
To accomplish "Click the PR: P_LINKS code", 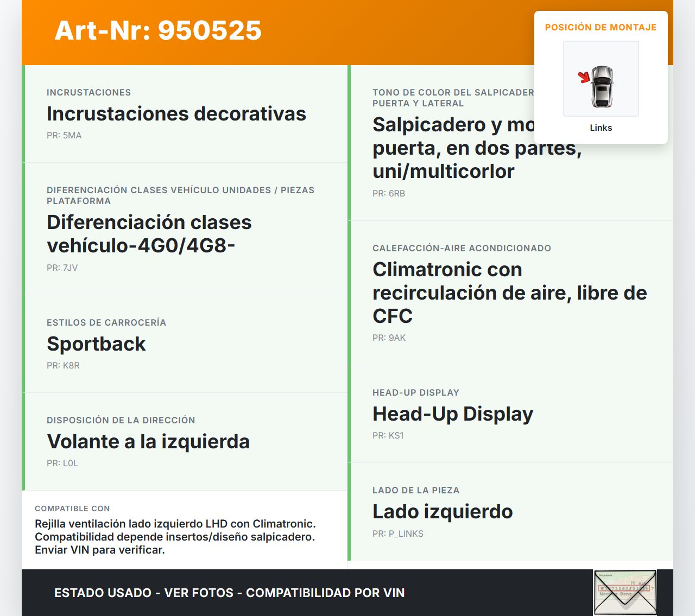I will pos(397,534).
